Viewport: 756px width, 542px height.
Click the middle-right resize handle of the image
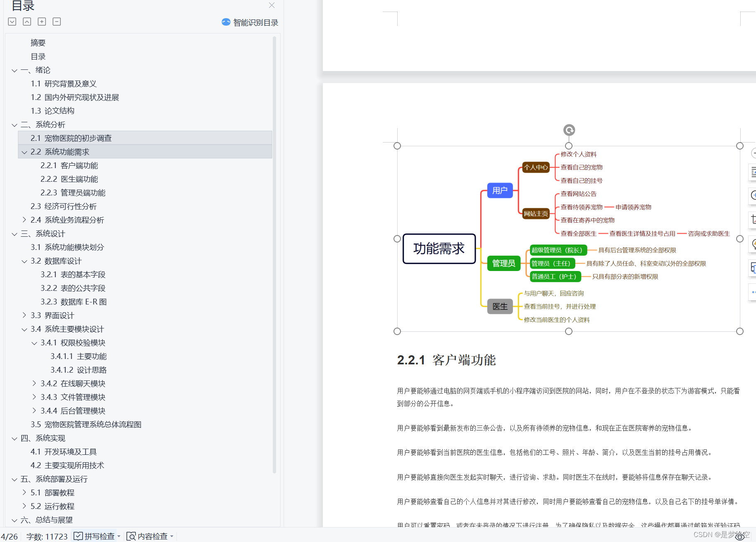tap(740, 239)
